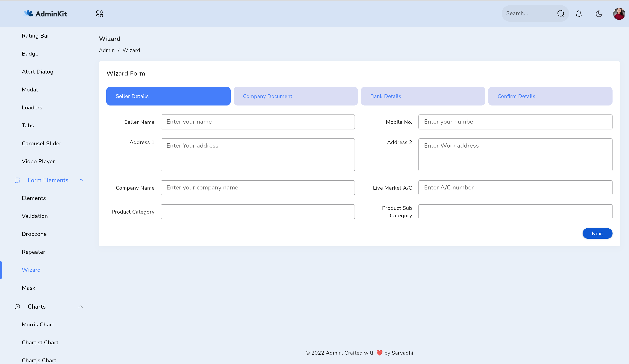
Task: Click the Form Elements sidebar icon
Action: (17, 180)
